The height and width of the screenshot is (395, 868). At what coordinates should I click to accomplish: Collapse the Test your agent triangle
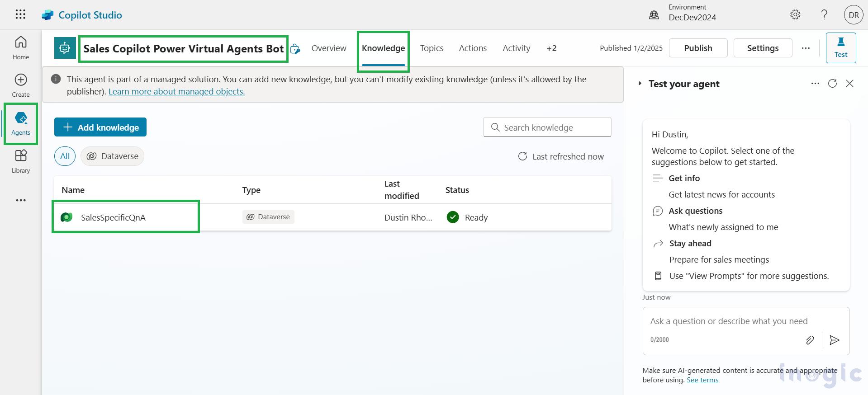pyautogui.click(x=640, y=84)
